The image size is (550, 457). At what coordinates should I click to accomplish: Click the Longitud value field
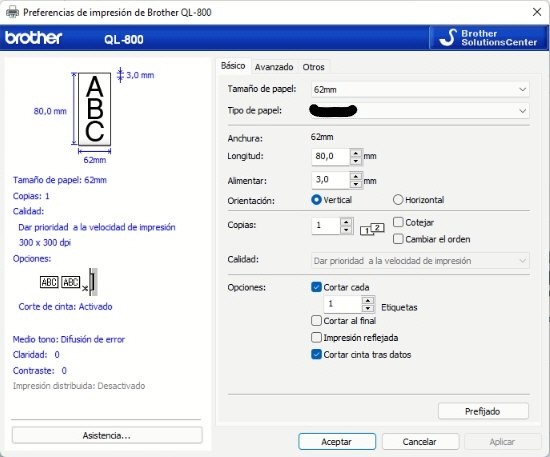(330, 156)
